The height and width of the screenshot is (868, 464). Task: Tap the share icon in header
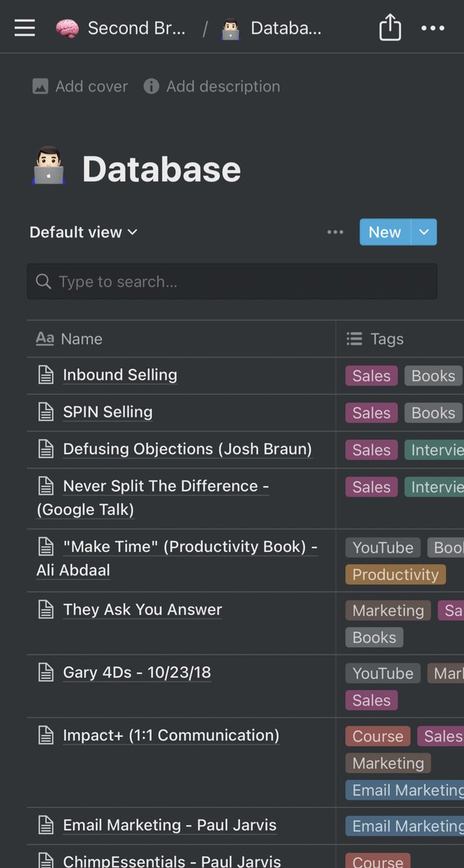coord(390,28)
